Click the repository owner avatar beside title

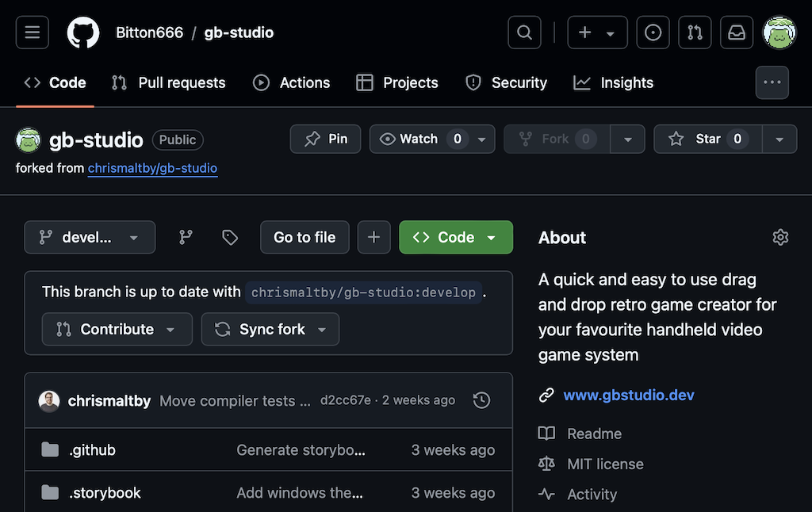point(28,140)
